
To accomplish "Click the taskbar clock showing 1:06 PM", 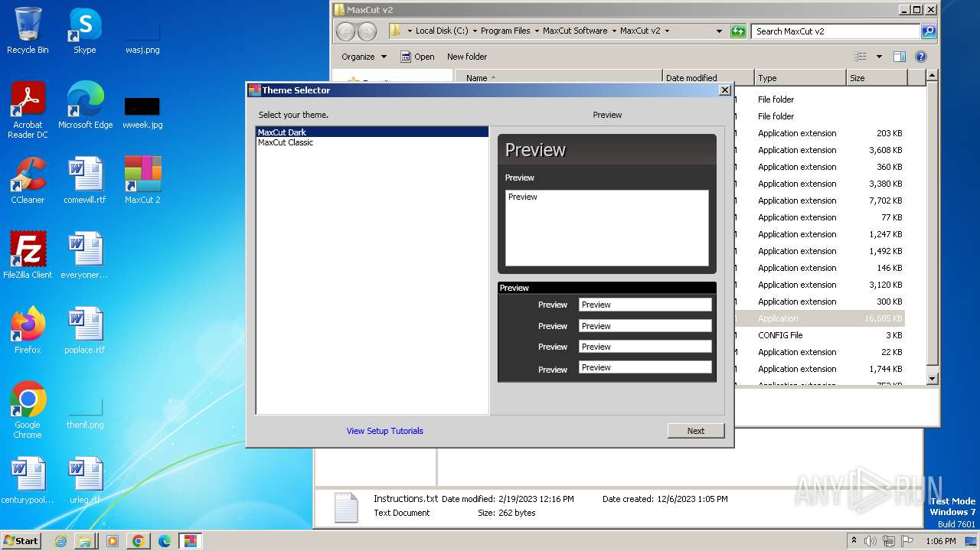I will click(940, 541).
